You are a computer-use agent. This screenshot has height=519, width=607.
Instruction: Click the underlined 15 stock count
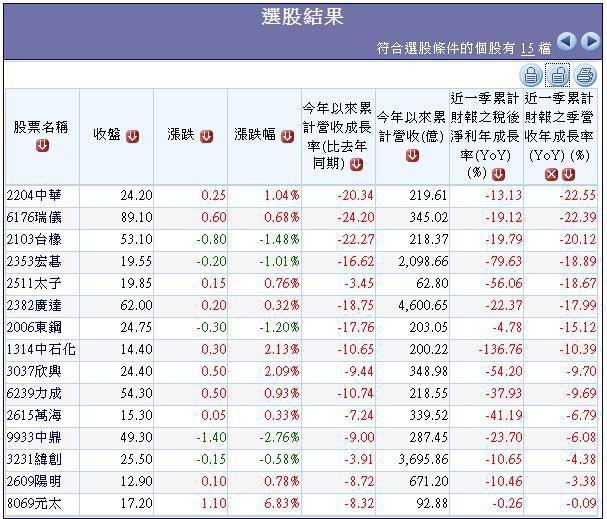pos(527,49)
